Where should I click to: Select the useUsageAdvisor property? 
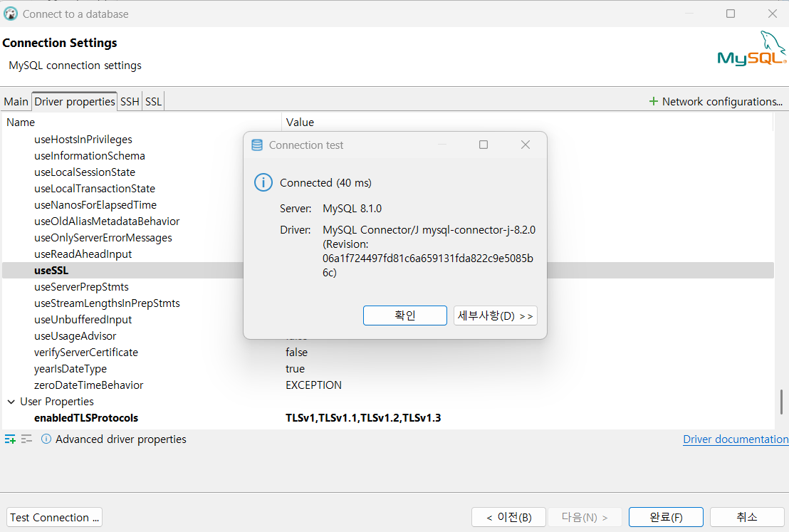tap(75, 335)
